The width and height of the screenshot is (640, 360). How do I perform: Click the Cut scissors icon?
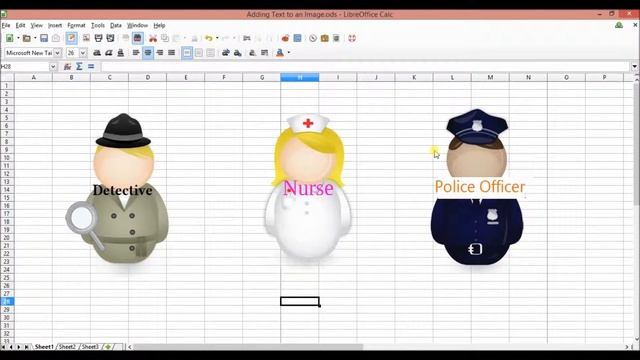click(153, 38)
